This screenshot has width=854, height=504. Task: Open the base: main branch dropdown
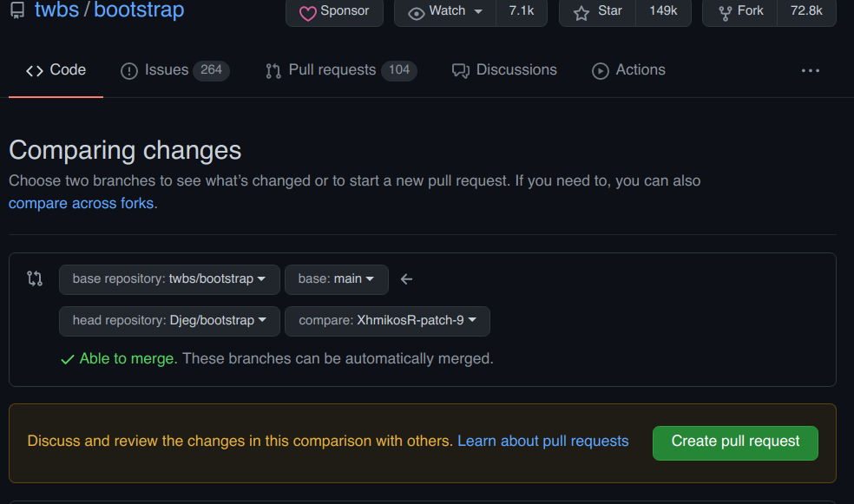point(337,279)
